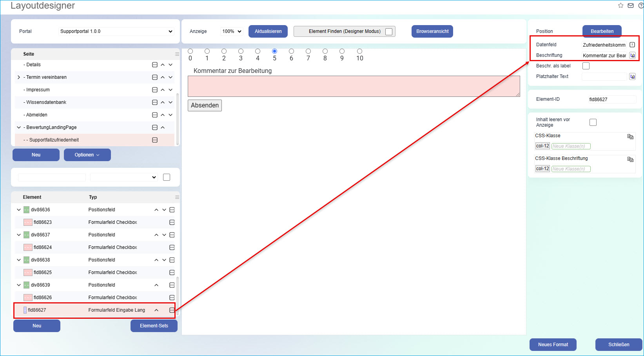This screenshot has width=644, height=356.
Task: Select rating radio button 7
Action: click(x=308, y=51)
